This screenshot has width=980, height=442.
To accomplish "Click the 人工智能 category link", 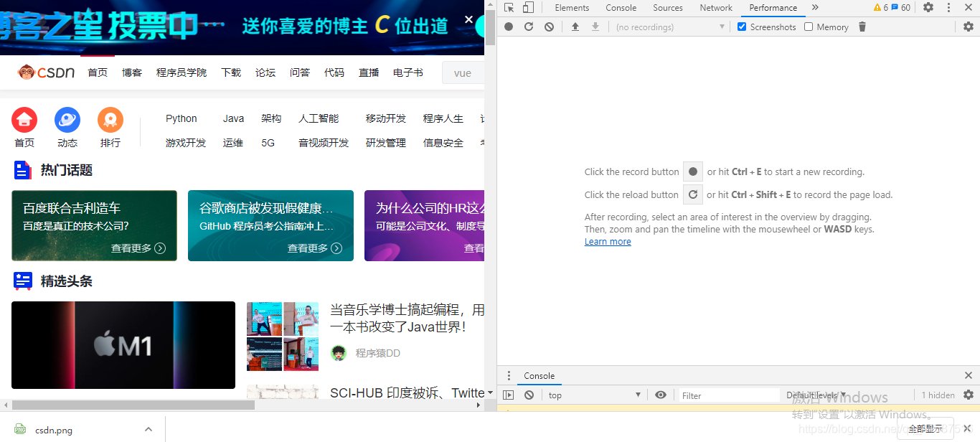I will [x=319, y=118].
